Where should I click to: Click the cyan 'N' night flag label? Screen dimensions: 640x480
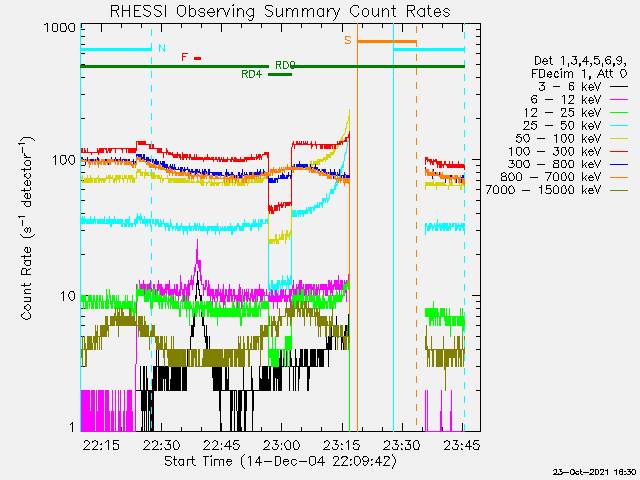[x=162, y=48]
